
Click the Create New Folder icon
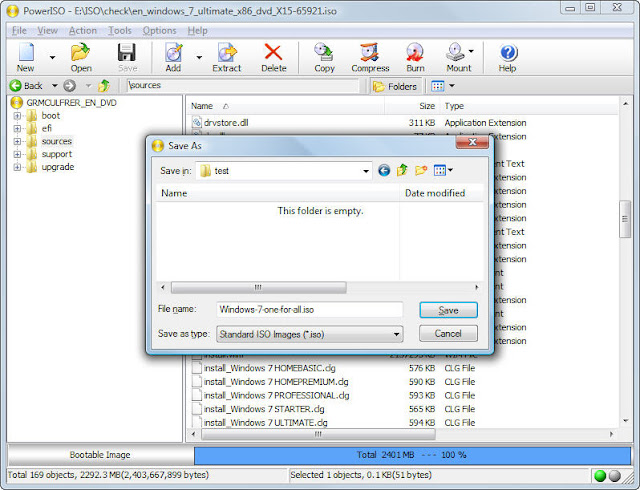pyautogui.click(x=421, y=170)
